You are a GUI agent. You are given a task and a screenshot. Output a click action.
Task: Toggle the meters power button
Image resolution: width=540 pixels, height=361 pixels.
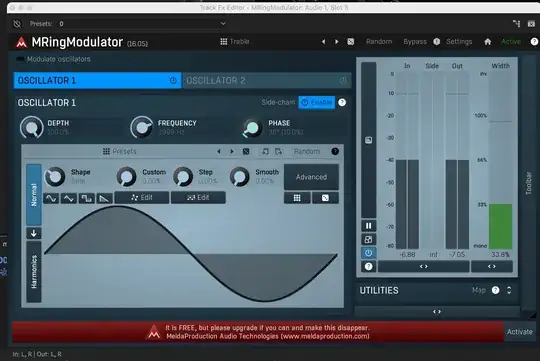coord(368,253)
